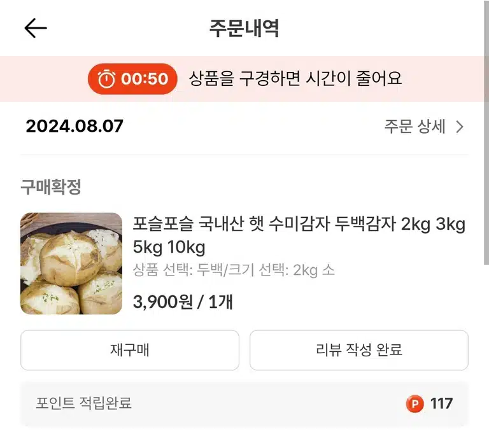Open the chevron next to 주문 상세
Screen dimensions: 489x448
(460, 127)
